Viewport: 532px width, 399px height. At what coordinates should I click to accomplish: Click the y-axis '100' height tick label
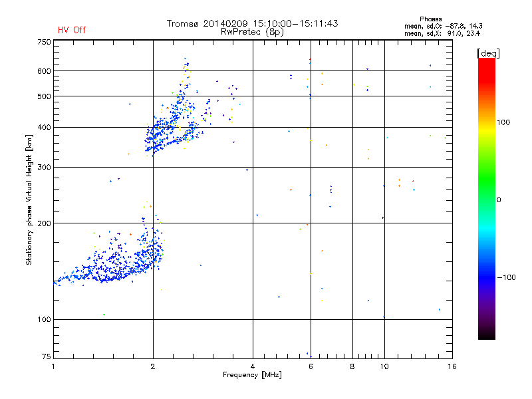[44, 320]
